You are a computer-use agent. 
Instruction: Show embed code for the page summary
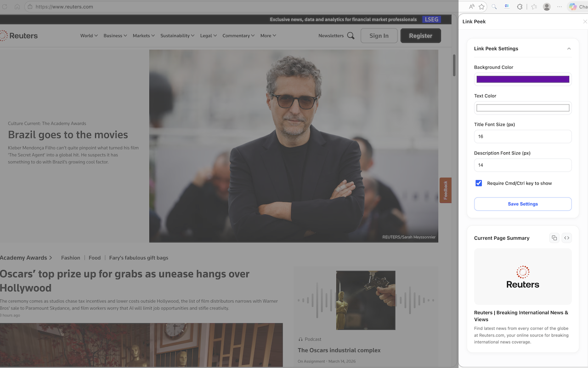pos(567,238)
